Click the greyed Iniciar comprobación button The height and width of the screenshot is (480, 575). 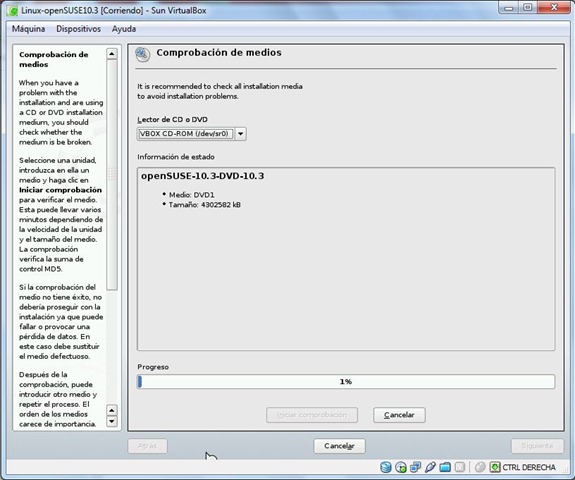[312, 415]
